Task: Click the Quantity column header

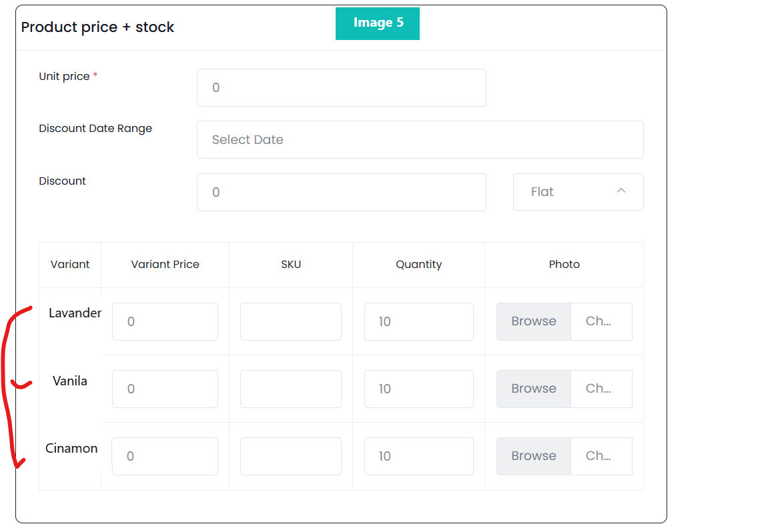Action: pos(419,265)
